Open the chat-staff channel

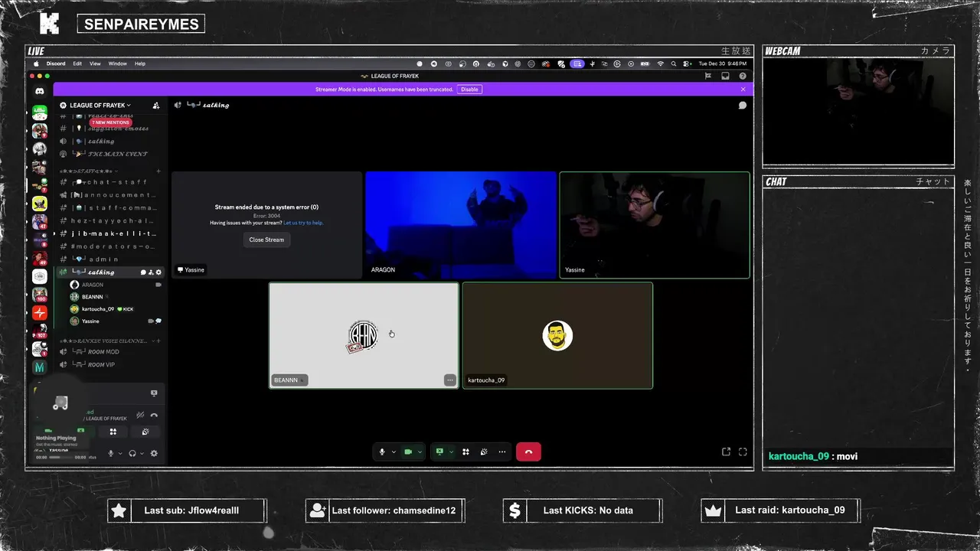coord(111,182)
